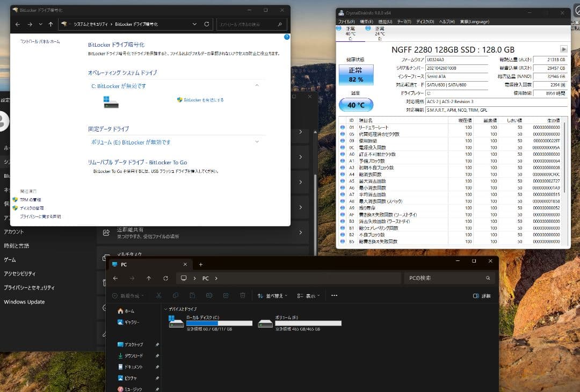The image size is (580, 392).
Task: Open Desktop quick access folder
Action: (130, 344)
